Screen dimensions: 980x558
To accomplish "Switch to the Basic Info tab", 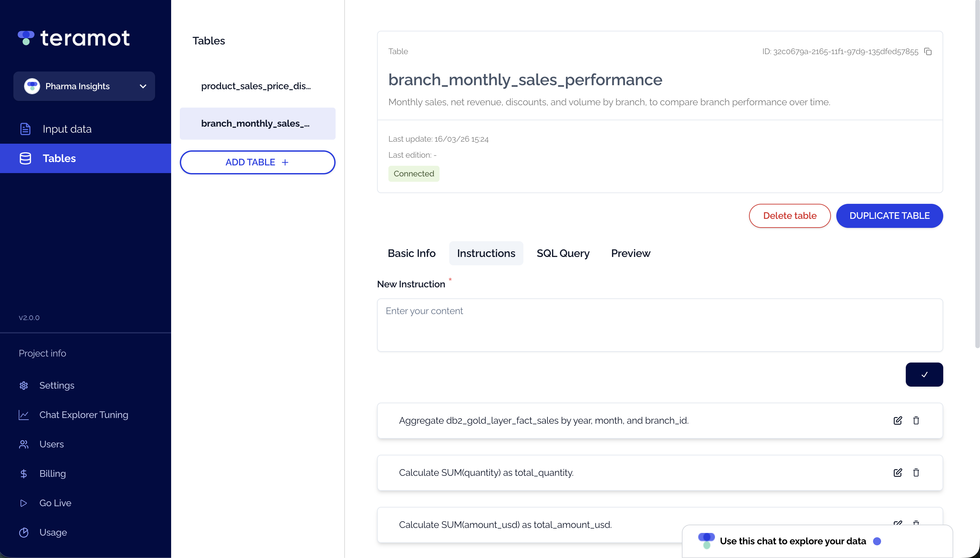I will [x=411, y=253].
